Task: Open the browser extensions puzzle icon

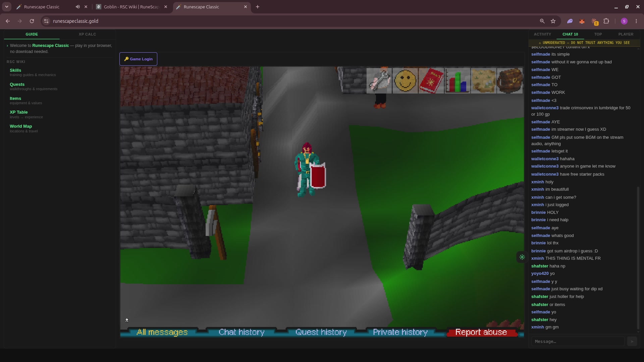Action: (x=606, y=21)
